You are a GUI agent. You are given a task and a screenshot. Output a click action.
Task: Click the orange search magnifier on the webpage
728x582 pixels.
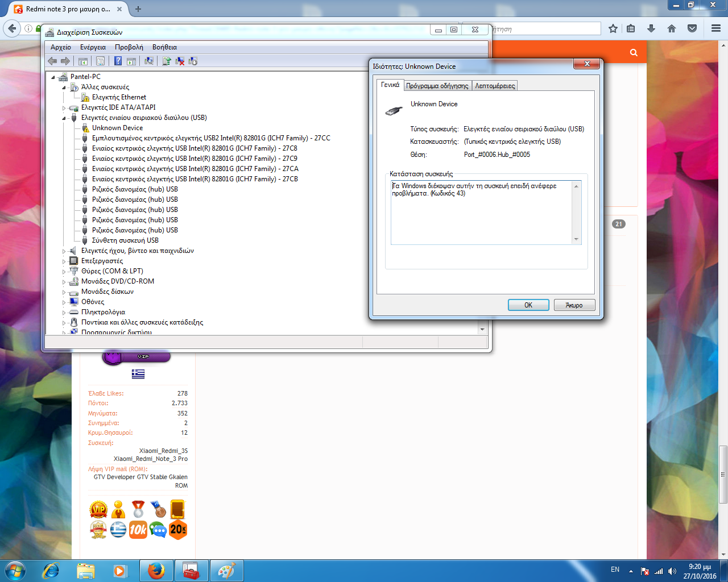[x=634, y=52]
